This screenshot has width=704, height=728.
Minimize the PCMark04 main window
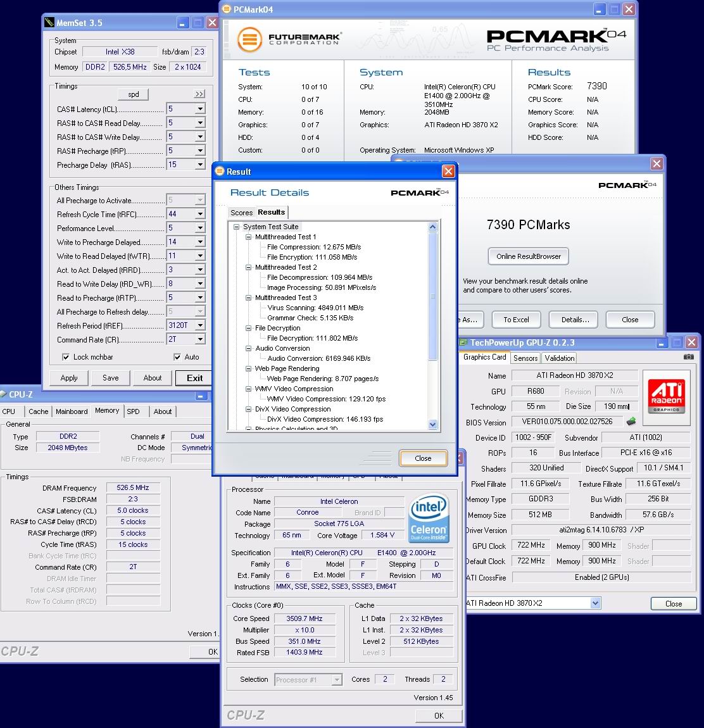pos(599,9)
